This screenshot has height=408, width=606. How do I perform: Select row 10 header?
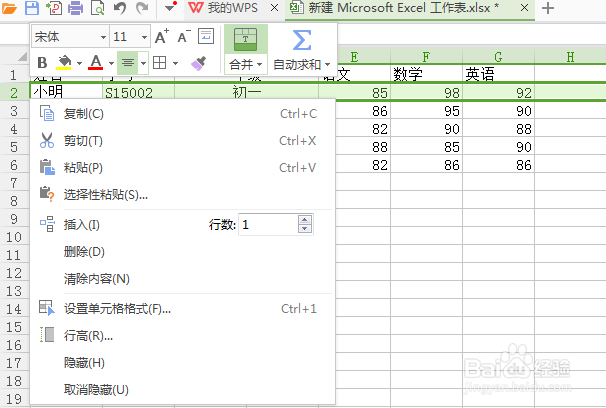[14, 237]
